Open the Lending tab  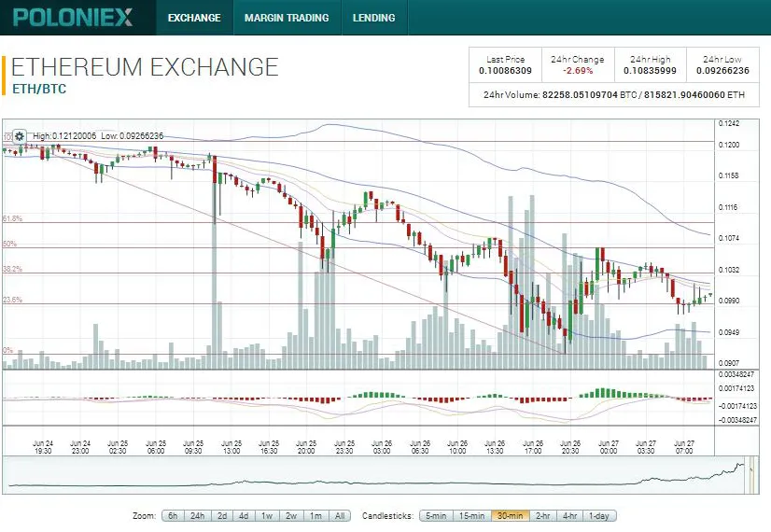pyautogui.click(x=373, y=18)
